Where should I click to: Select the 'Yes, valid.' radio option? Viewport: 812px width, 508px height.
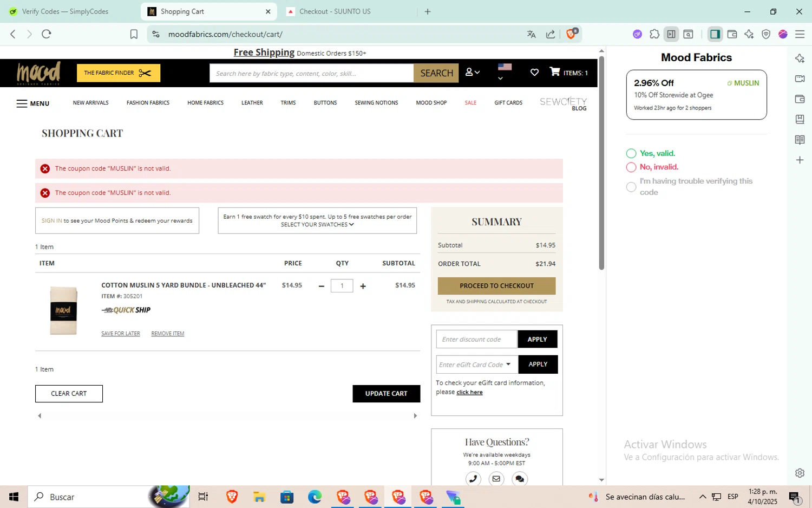(x=631, y=153)
